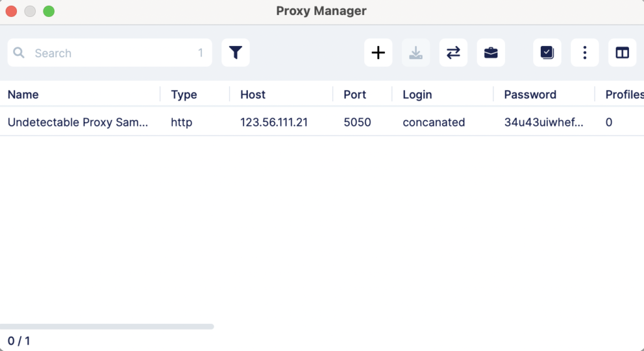The height and width of the screenshot is (351, 644).
Task: Select the Undetectable Proxy Sam... row
Action: pyautogui.click(x=322, y=122)
